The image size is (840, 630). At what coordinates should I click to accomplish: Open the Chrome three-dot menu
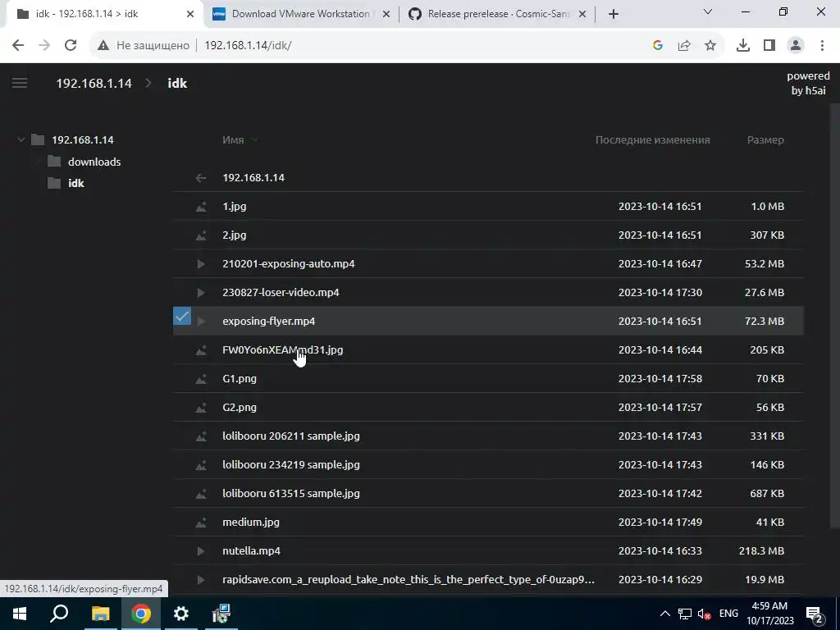point(822,46)
